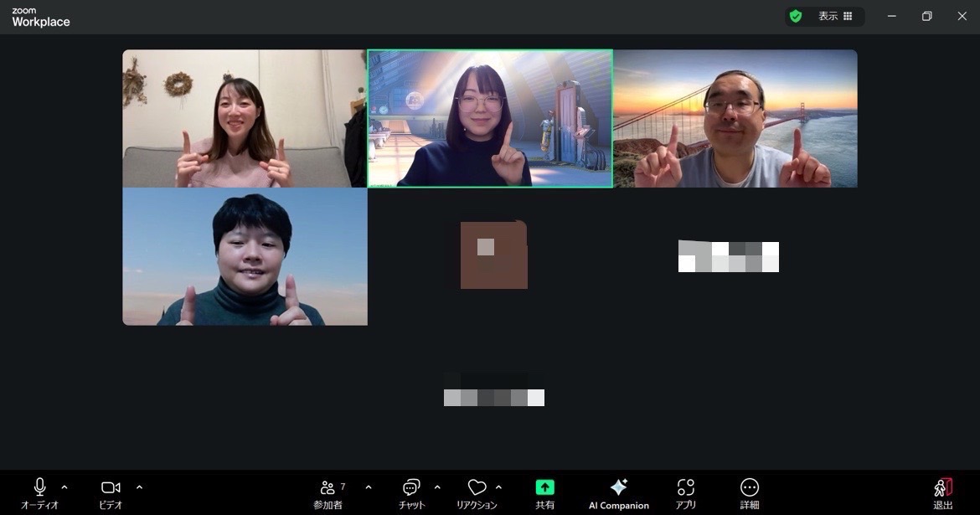Image resolution: width=980 pixels, height=515 pixels.
Task: Expand chat options arrow beside チャット
Action: [437, 487]
